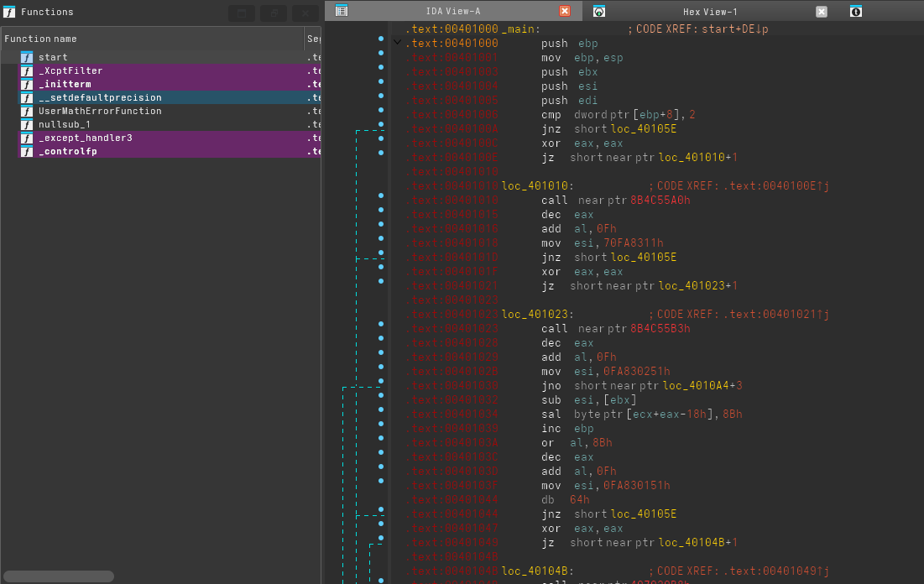924x584 pixels.
Task: Switch to the IDA View-A tab
Action: [x=453, y=11]
